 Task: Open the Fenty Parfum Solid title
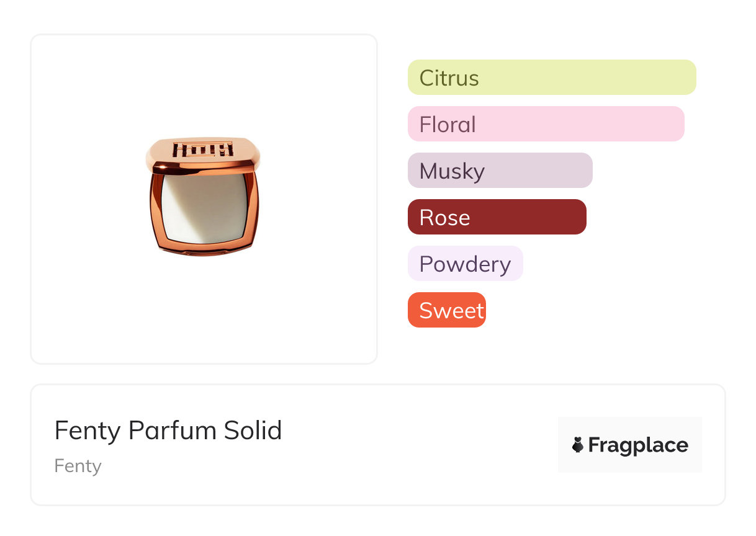[x=168, y=431]
